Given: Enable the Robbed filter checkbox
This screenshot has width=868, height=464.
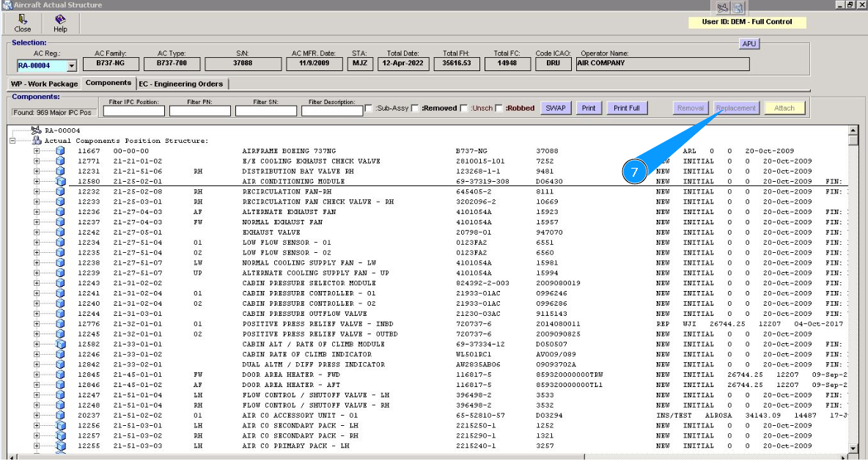Looking at the screenshot, I should point(499,108).
